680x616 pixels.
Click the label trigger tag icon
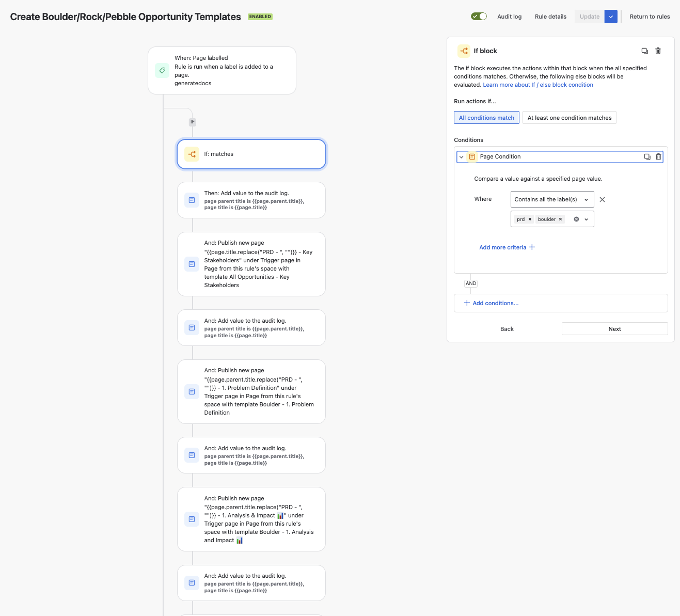(162, 70)
